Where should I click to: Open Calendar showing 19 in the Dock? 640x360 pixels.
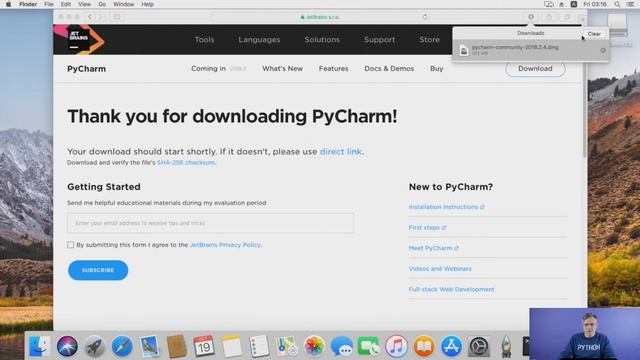204,346
